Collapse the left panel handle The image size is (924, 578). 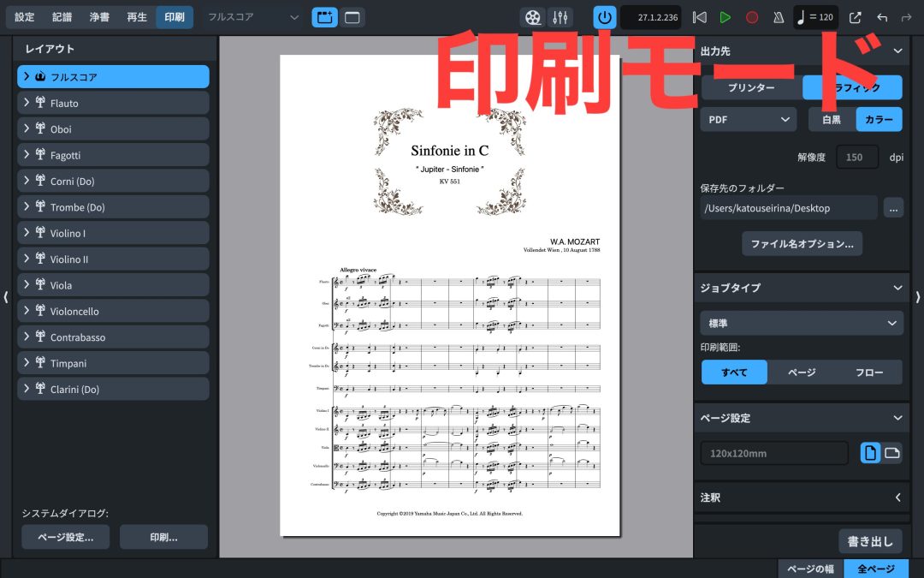(x=6, y=296)
